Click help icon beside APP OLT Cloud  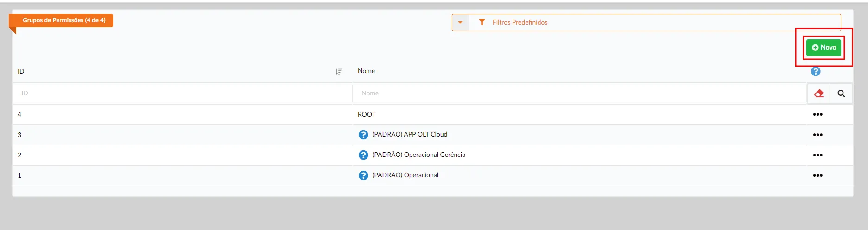click(363, 135)
